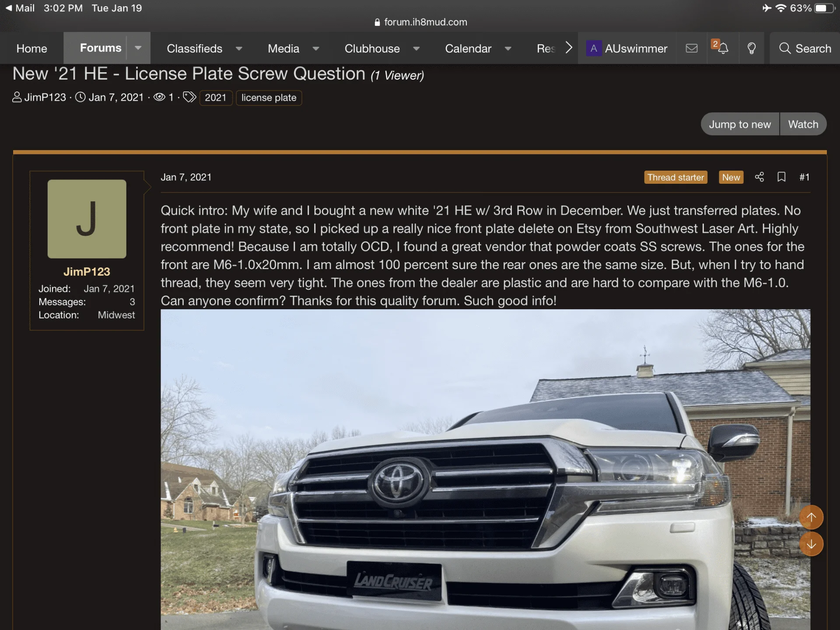This screenshot has width=840, height=630.
Task: Open the Media section
Action: pos(283,49)
